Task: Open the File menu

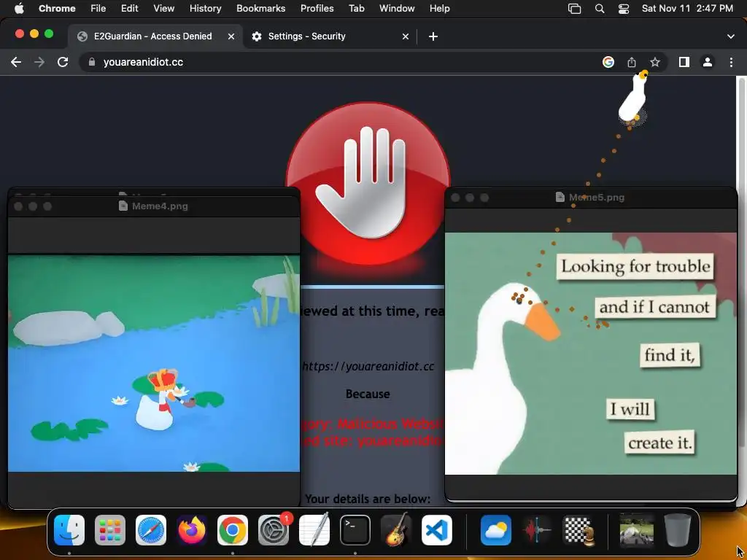Action: point(98,9)
